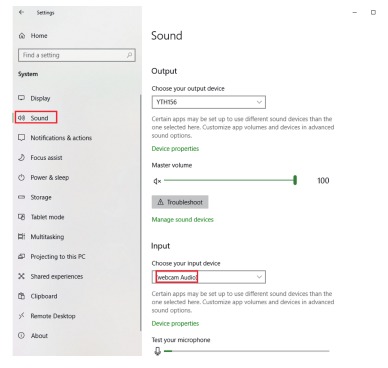Click the Projecting to this PC icon
388x368 pixels.
[22, 256]
